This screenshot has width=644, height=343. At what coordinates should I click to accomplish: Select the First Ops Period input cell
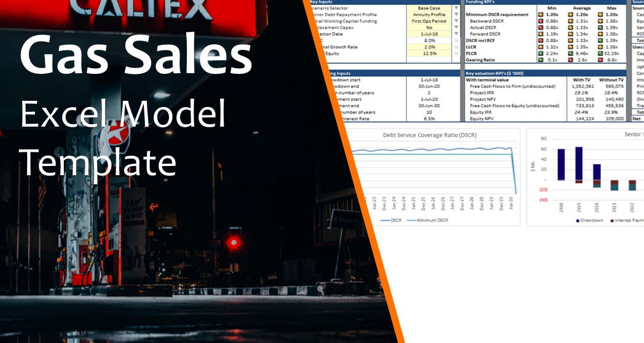429,21
